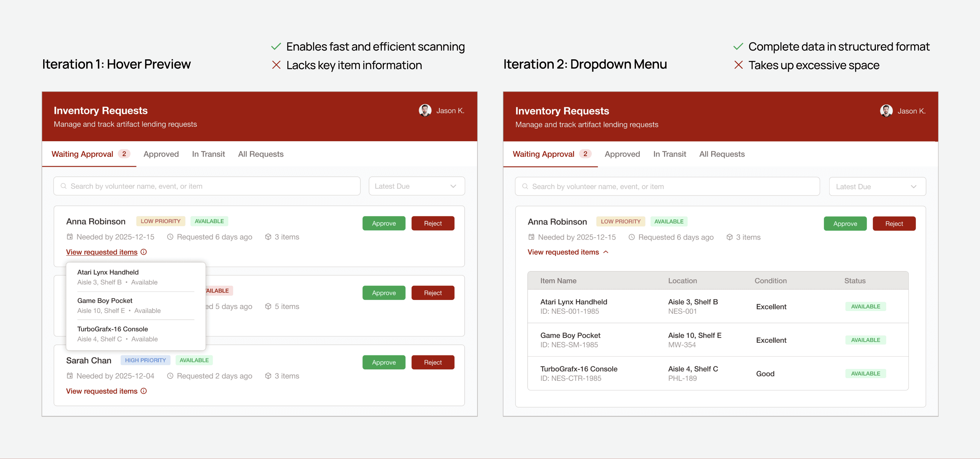Open Latest Due sort dropdown in left panel
Viewport: 980px width, 459px height.
(416, 186)
